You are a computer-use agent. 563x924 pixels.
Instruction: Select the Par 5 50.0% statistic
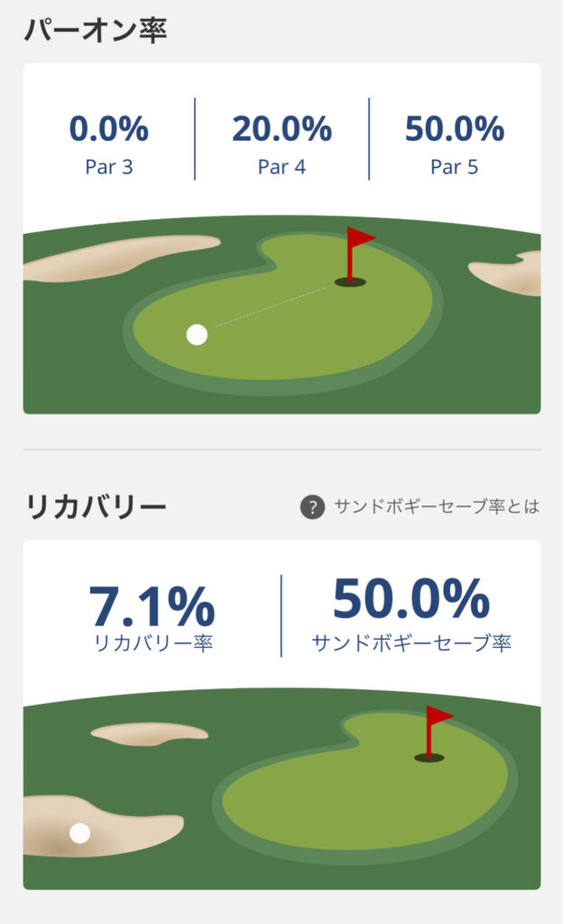pos(454,130)
